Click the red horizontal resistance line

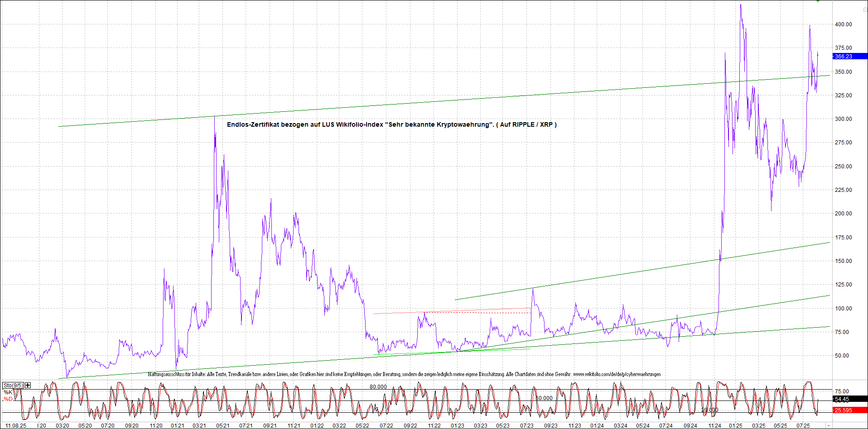tap(399, 313)
